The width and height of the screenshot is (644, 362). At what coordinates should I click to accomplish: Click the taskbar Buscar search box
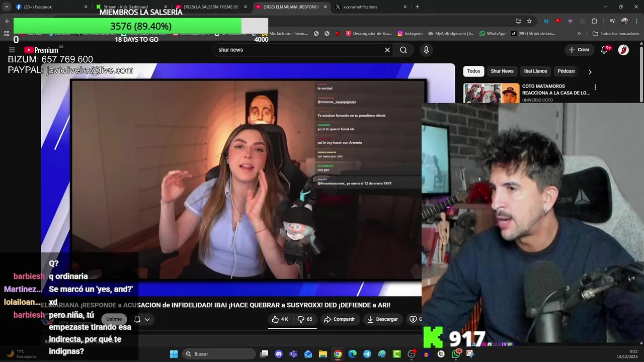click(x=219, y=354)
